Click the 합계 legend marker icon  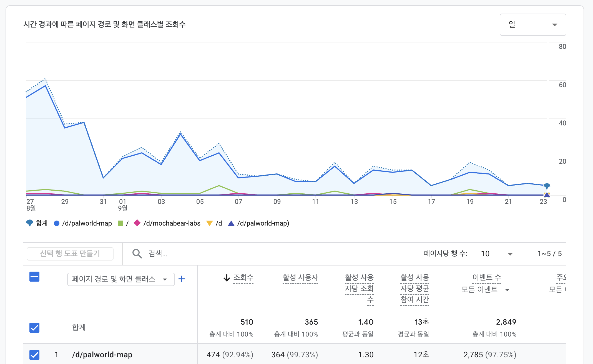click(x=29, y=223)
